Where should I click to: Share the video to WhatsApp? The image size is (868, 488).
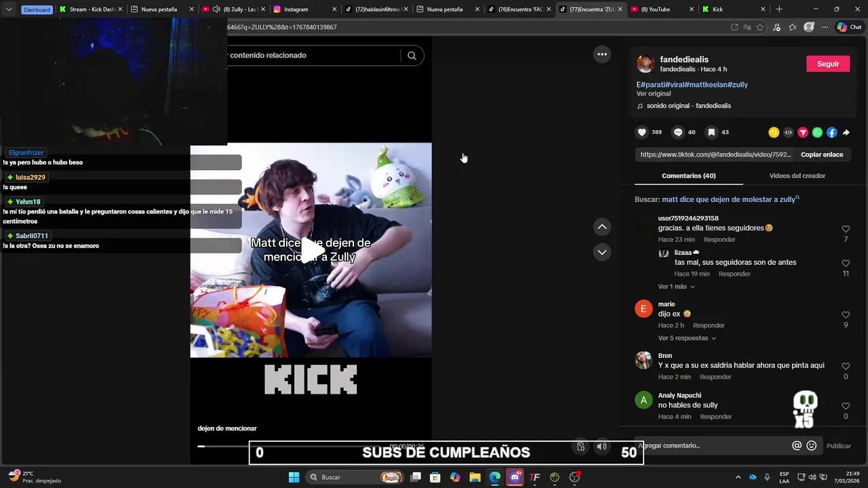tap(817, 132)
